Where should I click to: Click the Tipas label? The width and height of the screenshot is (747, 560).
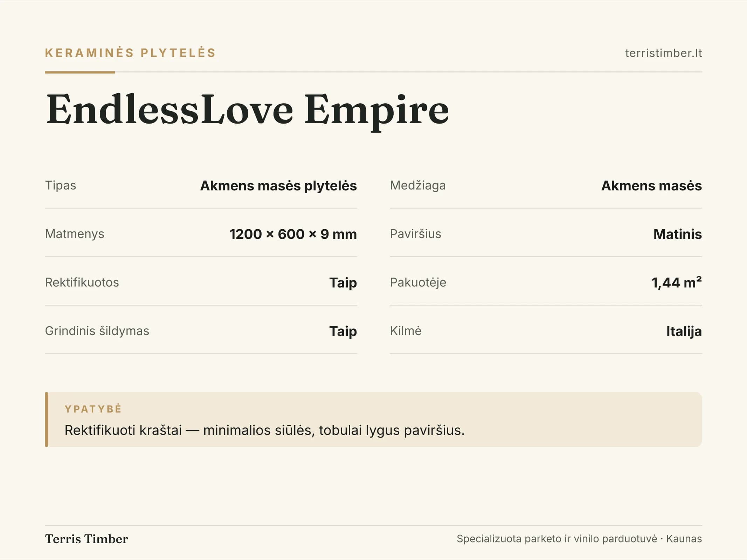60,185
